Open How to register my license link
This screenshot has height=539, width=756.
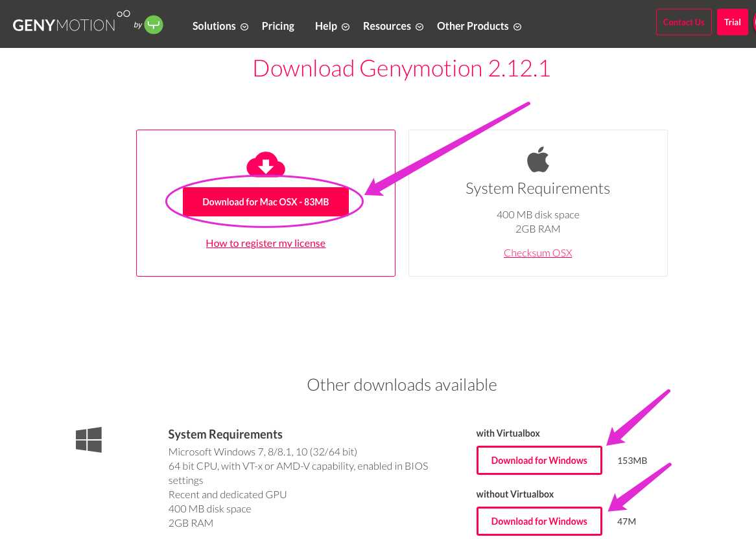pos(266,243)
